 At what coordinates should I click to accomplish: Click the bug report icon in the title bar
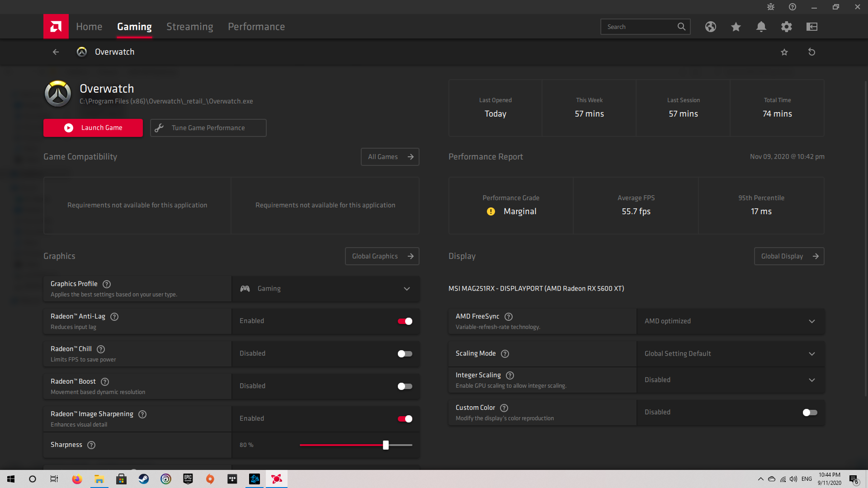pos(770,7)
